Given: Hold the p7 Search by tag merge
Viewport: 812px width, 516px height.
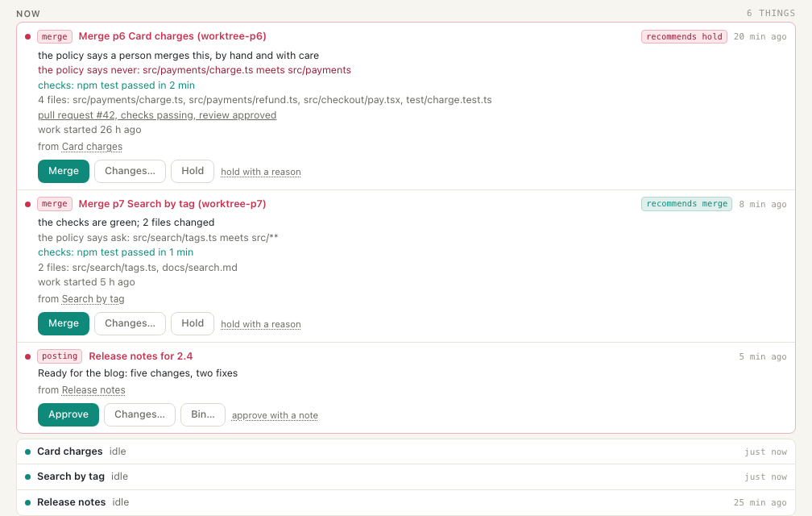Looking at the screenshot, I should (x=192, y=323).
